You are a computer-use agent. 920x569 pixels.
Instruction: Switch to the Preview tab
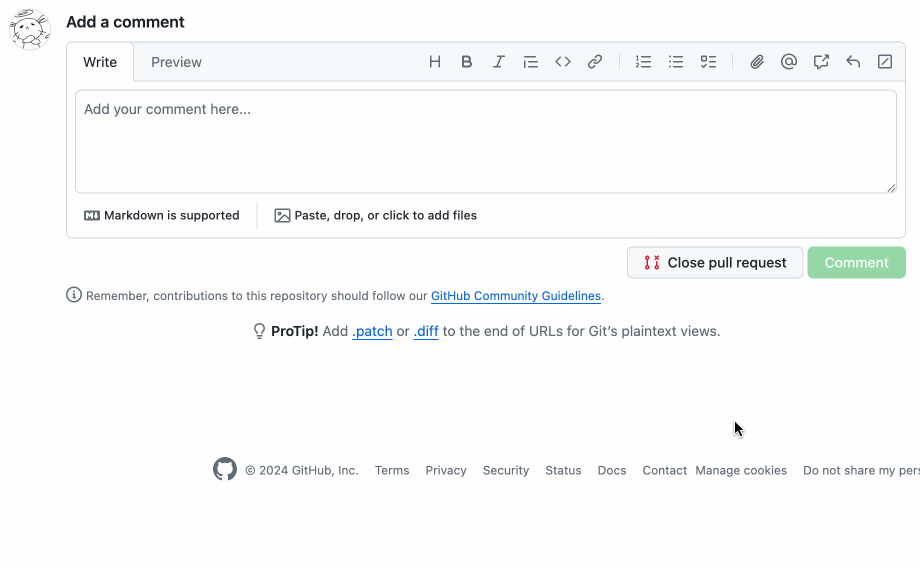coord(176,62)
